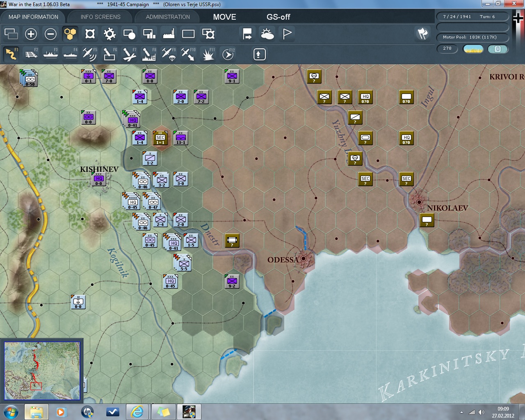525x420 pixels.
Task: Click the date and Turn 6 display
Action: [472, 17]
